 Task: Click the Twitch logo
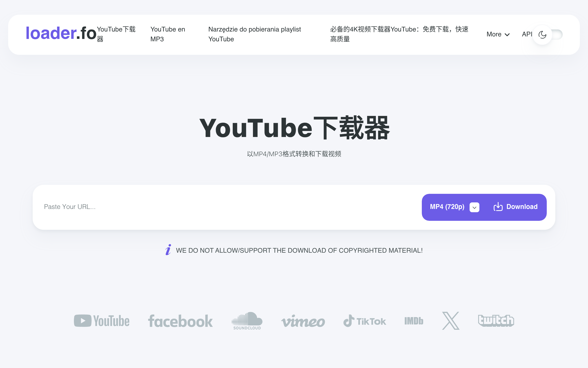496,321
